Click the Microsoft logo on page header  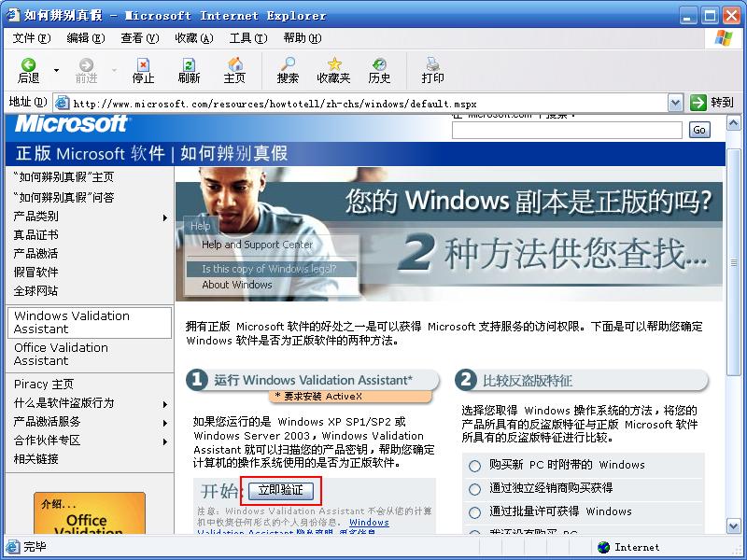pyautogui.click(x=71, y=124)
